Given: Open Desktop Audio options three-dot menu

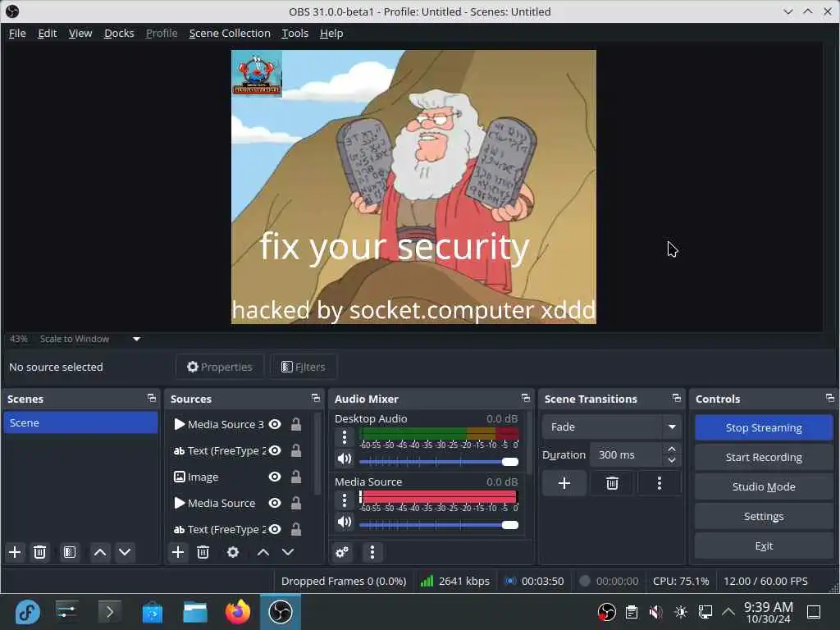Looking at the screenshot, I should coord(345,438).
